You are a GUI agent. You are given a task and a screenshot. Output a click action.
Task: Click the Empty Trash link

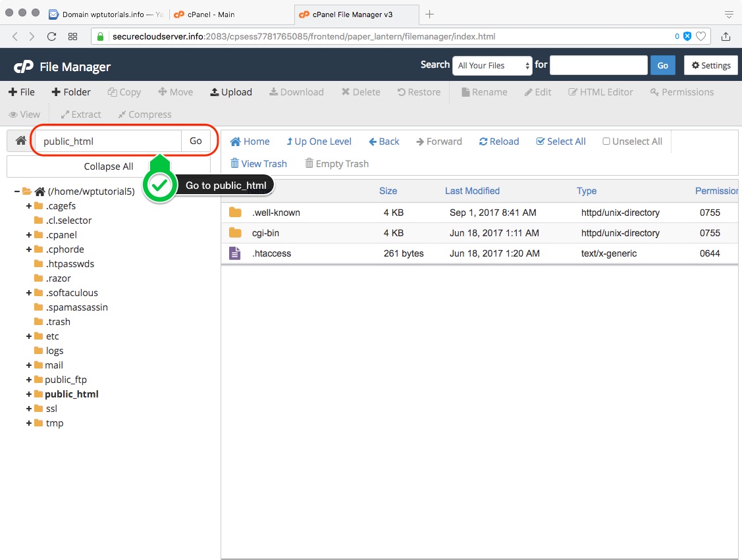click(337, 164)
